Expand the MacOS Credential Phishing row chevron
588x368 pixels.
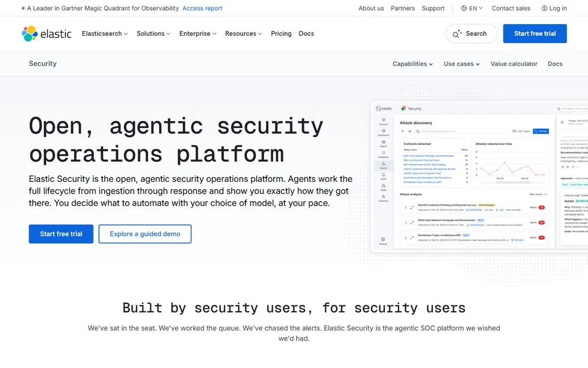click(x=406, y=208)
